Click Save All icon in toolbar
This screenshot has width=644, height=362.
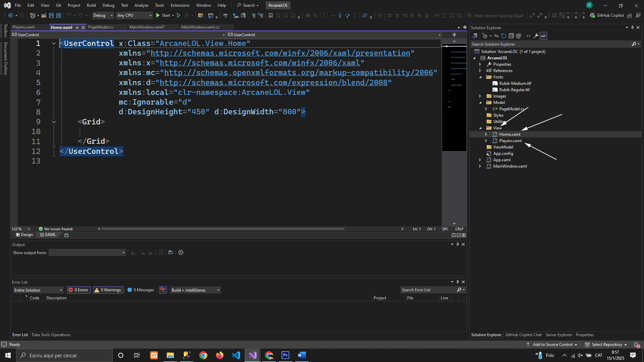(59, 15)
